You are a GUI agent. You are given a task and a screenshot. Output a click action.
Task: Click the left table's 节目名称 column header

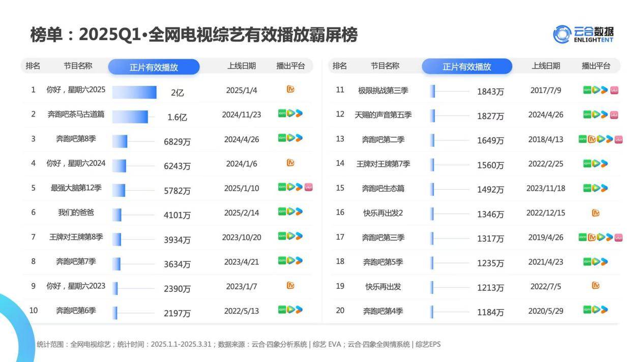pos(78,66)
